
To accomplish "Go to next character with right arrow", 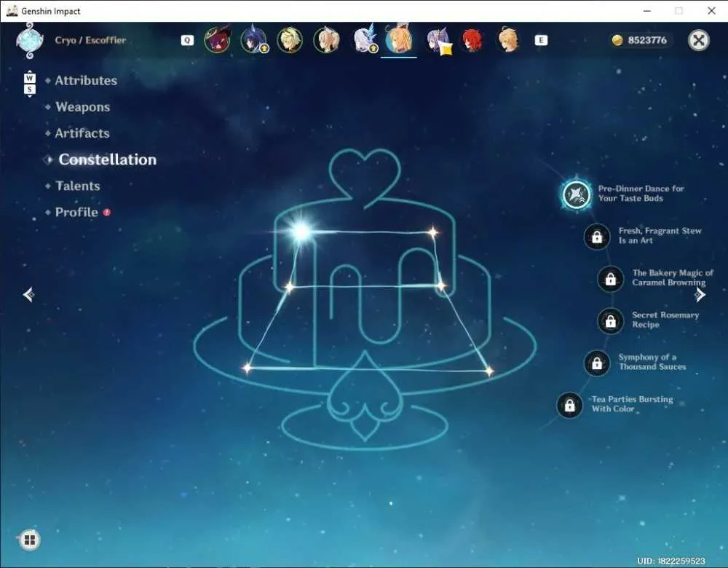I will click(x=700, y=294).
